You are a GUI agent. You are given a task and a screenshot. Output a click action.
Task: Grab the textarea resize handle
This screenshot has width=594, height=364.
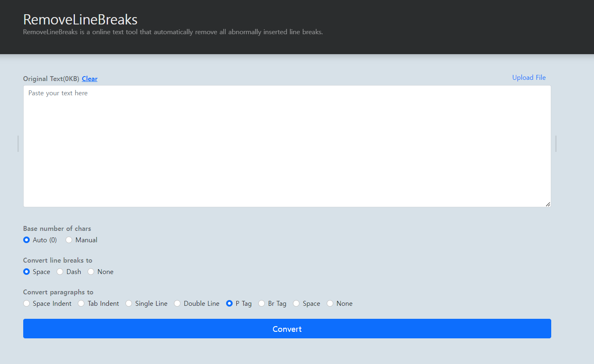point(548,204)
